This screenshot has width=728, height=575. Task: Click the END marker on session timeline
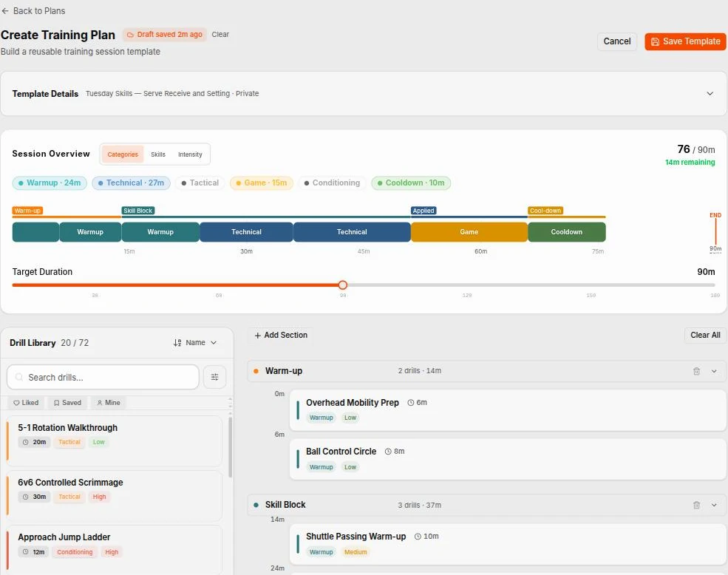[x=715, y=215]
